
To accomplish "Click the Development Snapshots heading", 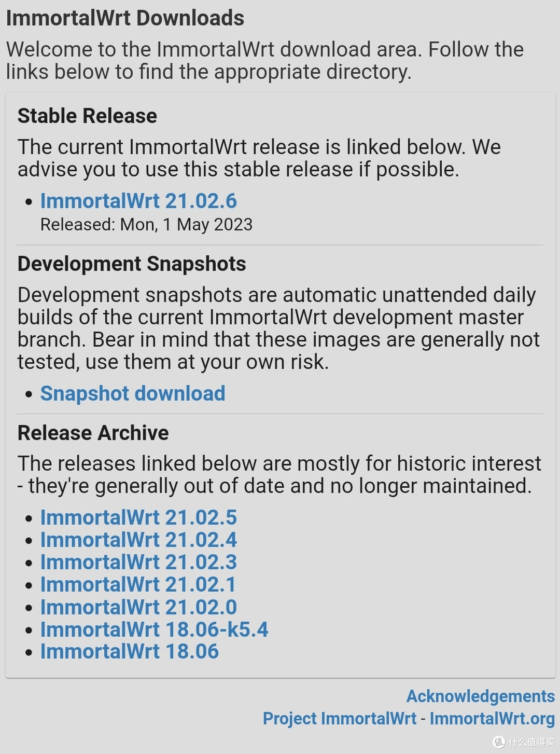I will [x=132, y=264].
